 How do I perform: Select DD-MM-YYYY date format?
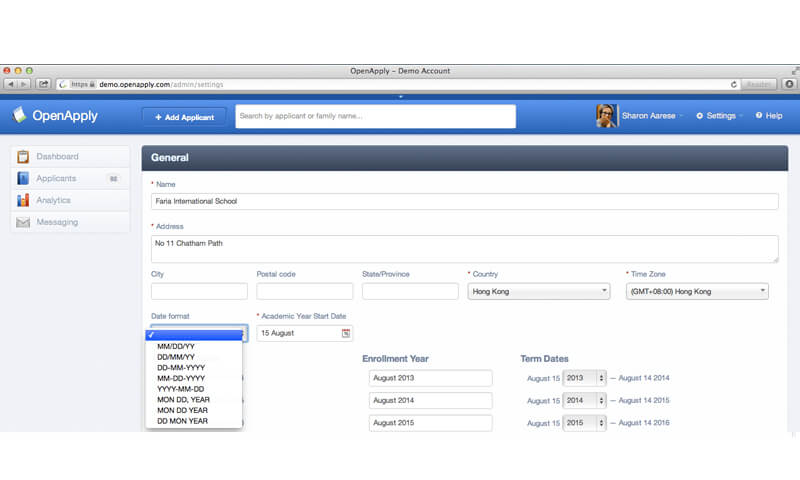[194, 368]
